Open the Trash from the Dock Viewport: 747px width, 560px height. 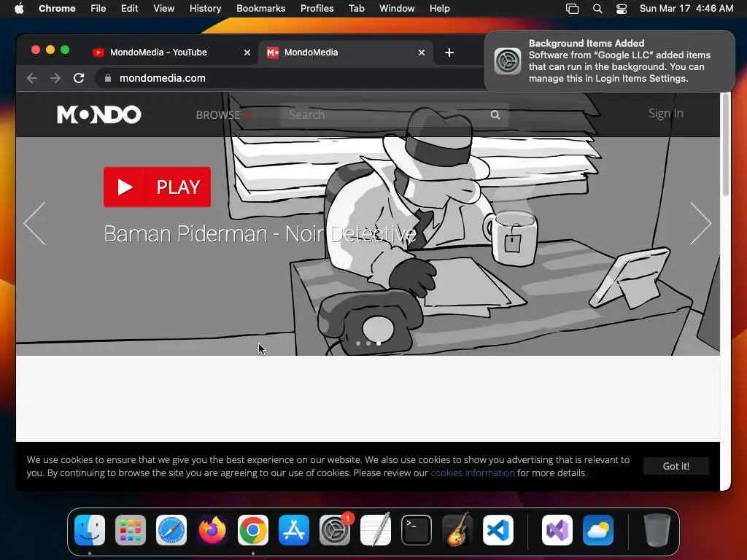657,530
